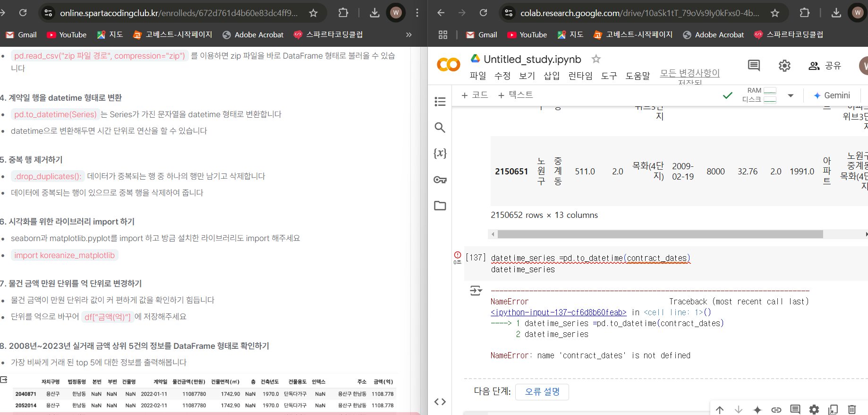
Task: Open Chrome three-dot menu in left window
Action: (417, 13)
